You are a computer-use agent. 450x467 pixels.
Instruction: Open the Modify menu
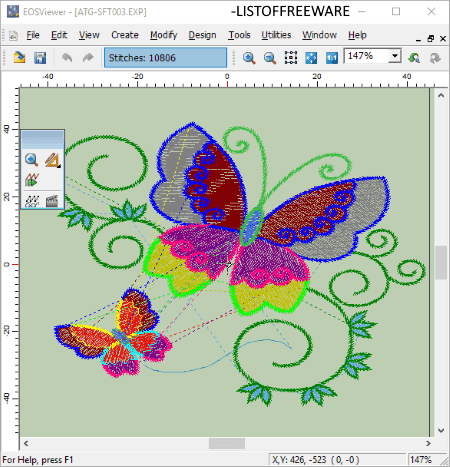[163, 35]
